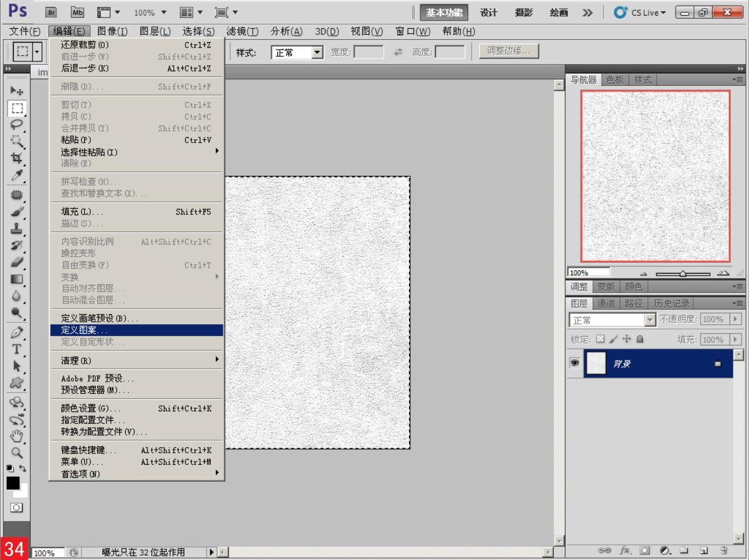Viewport: 749px width, 560px height.
Task: Select the Gradient tool
Action: point(17,279)
